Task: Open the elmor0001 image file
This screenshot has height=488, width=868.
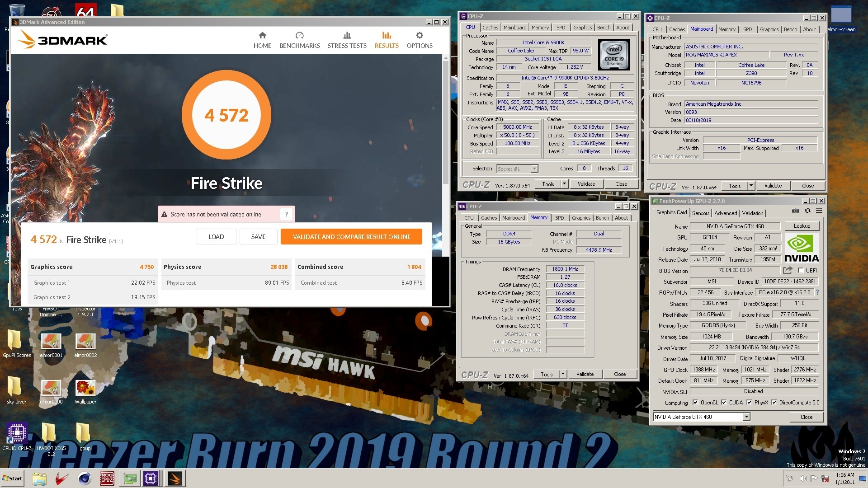Action: pyautogui.click(x=51, y=345)
